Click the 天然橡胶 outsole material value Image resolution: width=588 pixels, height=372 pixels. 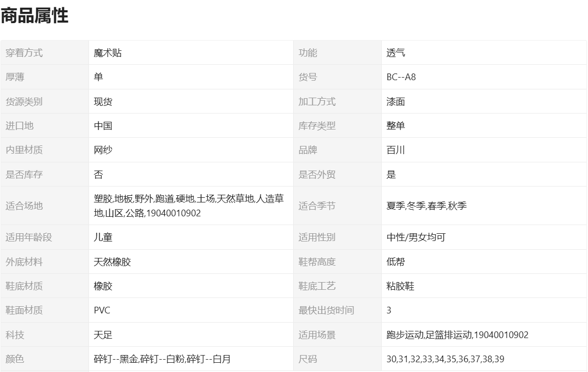click(112, 262)
